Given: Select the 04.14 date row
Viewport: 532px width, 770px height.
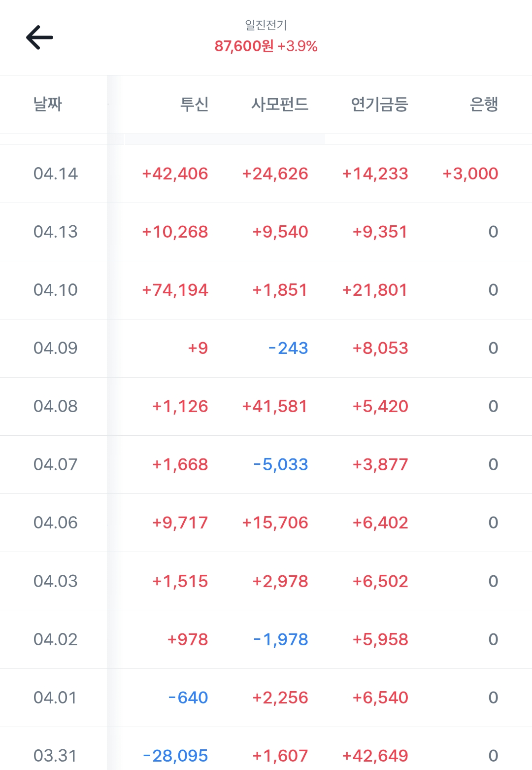Looking at the screenshot, I should click(55, 174).
